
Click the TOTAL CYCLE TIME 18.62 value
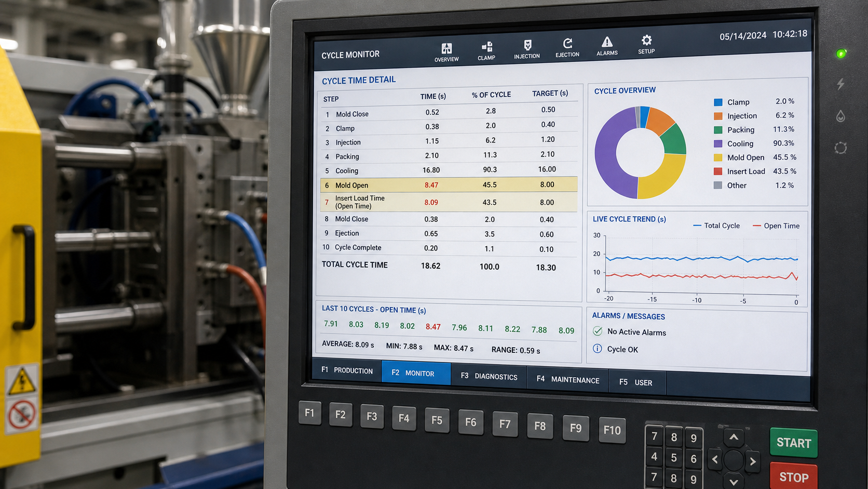[x=430, y=266]
